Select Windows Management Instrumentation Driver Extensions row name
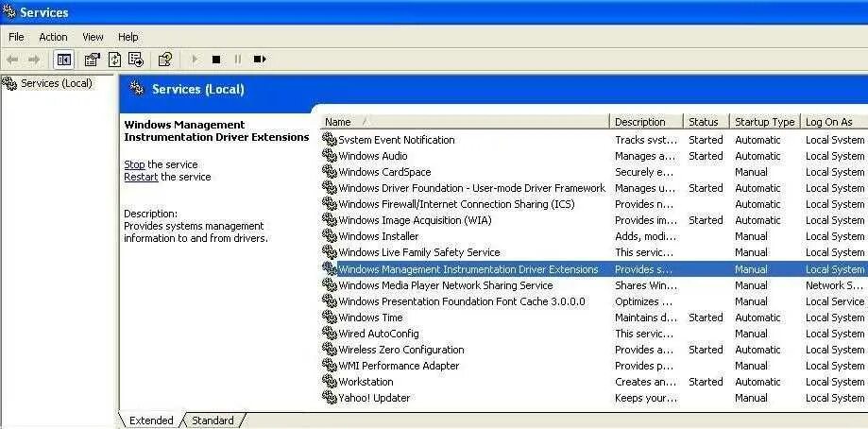Screen dimensions: 868x429 point(468,269)
